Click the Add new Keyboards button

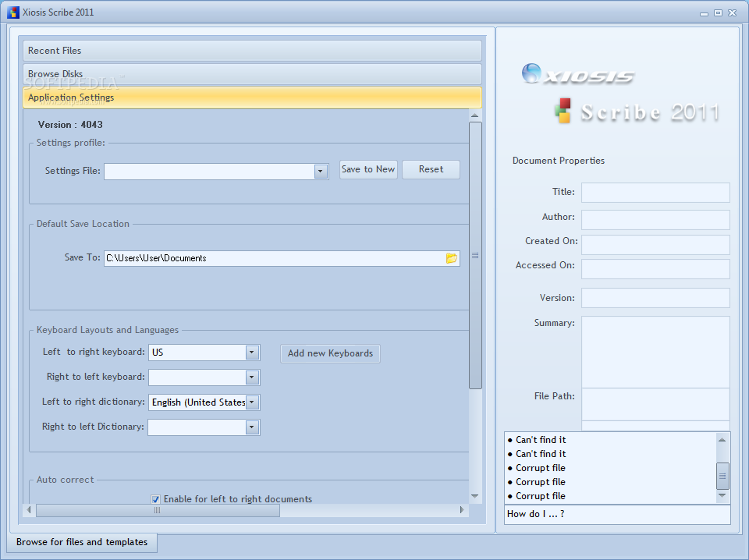point(330,354)
